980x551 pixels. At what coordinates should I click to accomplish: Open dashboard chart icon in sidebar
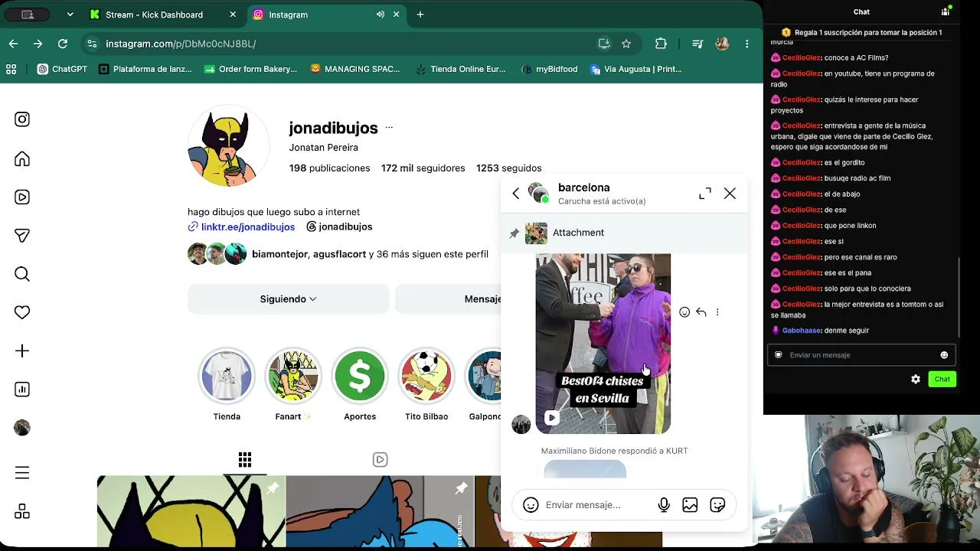[x=22, y=390]
